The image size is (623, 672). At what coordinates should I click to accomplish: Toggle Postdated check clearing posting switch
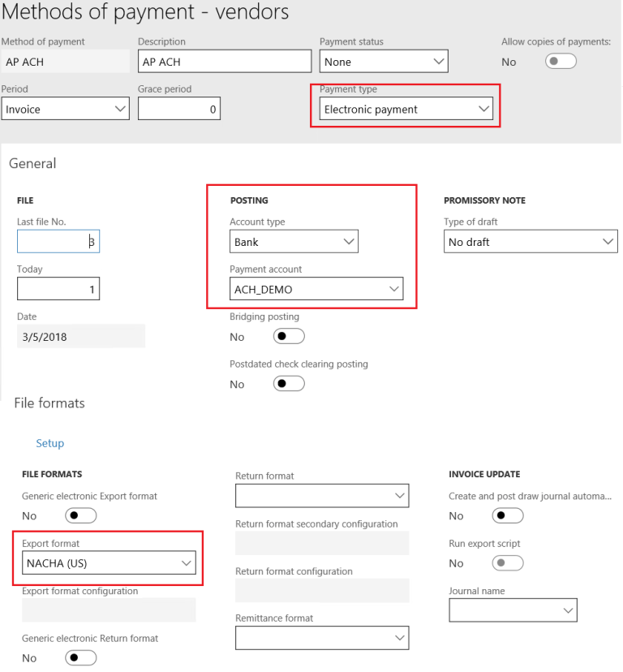[289, 384]
